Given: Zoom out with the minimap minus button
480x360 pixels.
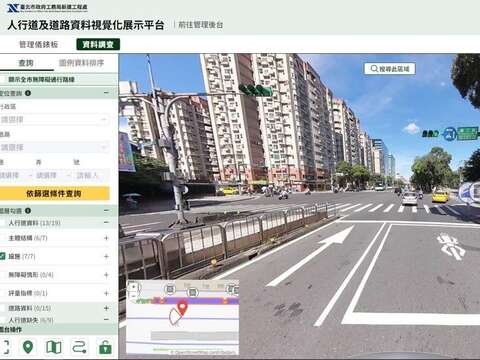Looking at the screenshot, I should point(134,295).
